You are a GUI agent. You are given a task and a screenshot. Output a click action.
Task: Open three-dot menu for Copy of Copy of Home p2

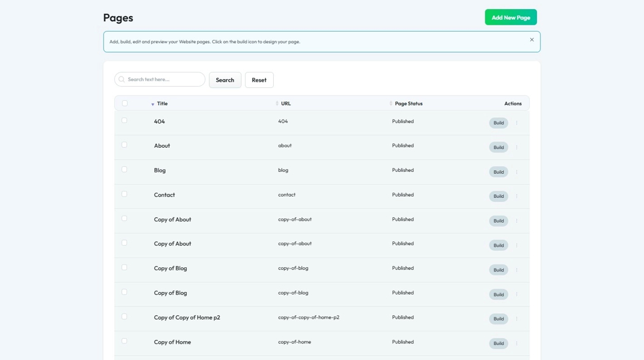click(x=516, y=319)
